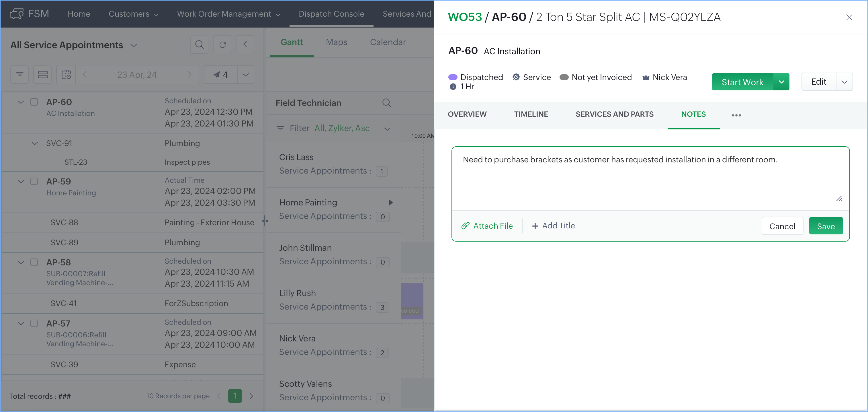Check the AP-59 Home Painting checkbox

pos(34,181)
